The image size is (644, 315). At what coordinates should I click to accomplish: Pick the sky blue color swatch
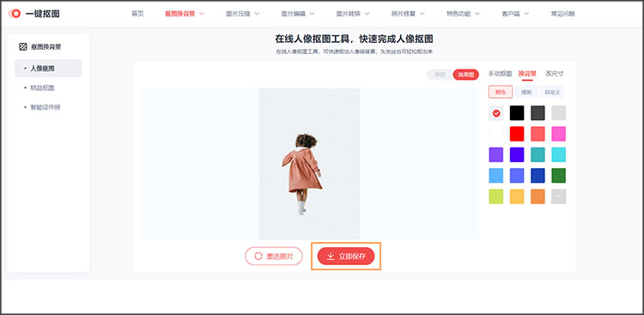[x=496, y=175]
